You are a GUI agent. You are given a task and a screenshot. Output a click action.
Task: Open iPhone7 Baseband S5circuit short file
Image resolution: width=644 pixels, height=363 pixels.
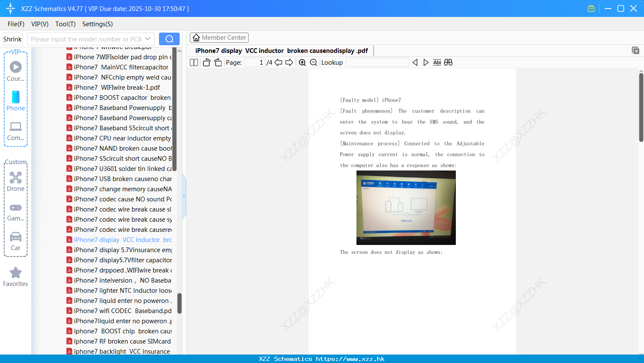point(119,128)
